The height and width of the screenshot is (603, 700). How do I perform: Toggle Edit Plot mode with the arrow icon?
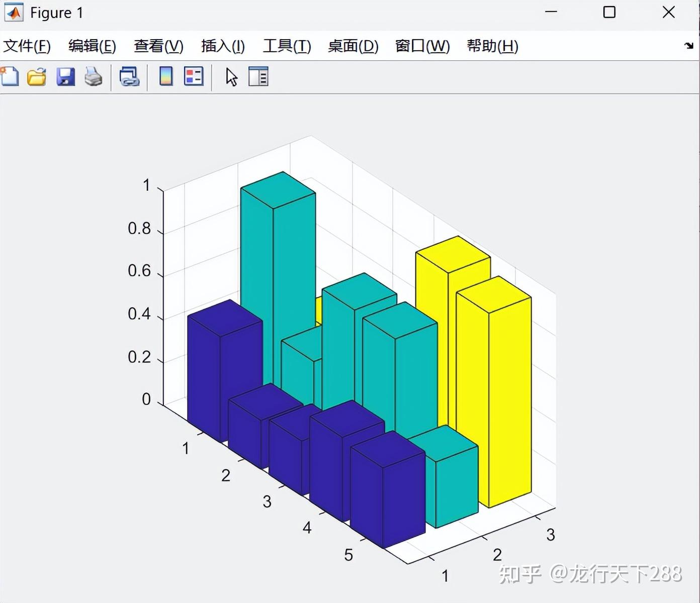pos(231,76)
